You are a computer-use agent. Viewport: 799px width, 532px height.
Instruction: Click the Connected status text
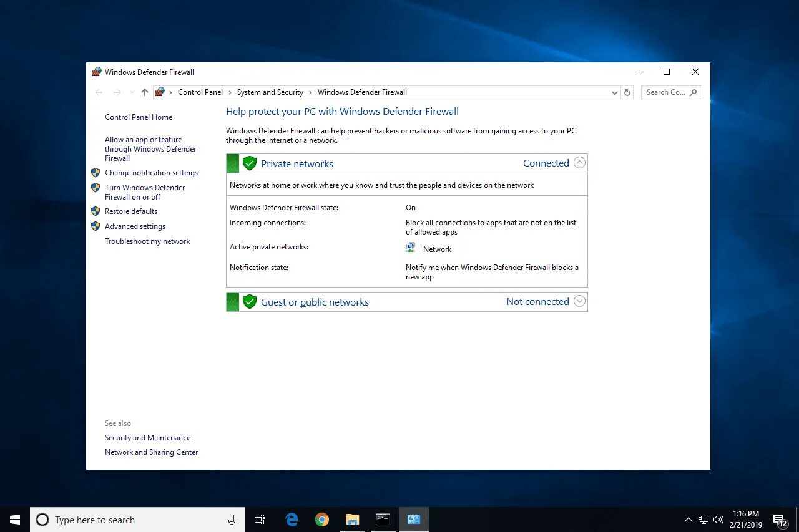[546, 163]
